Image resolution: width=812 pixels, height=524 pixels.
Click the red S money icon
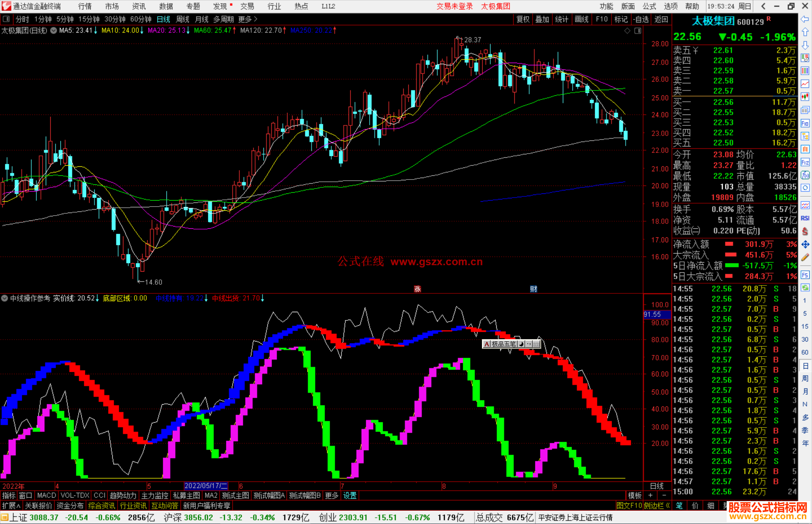pyautogui.click(x=805, y=231)
